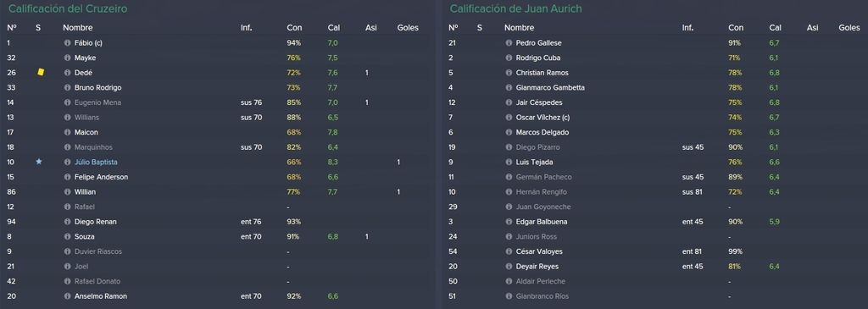Click info icon beside Pedro Gallese
Image resolution: width=868 pixels, height=309 pixels.
509,42
